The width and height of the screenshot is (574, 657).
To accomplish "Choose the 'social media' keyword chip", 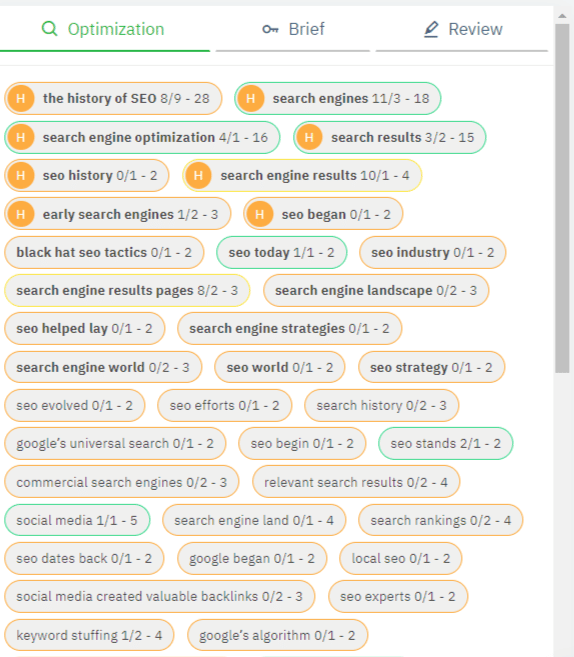I will (77, 520).
